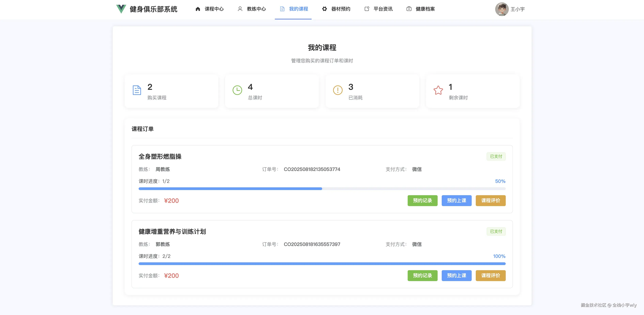
Task: Click the 50% progress bar
Action: 322,189
